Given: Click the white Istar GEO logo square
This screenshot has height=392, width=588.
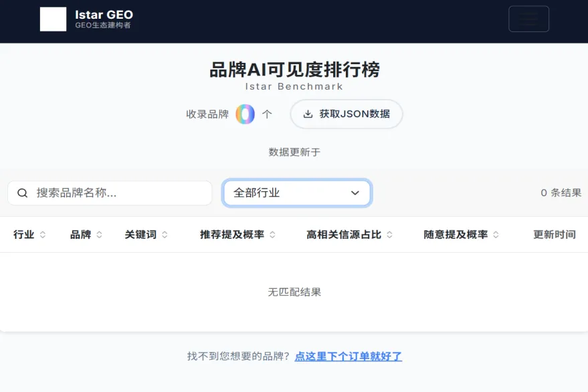Looking at the screenshot, I should click(53, 19).
